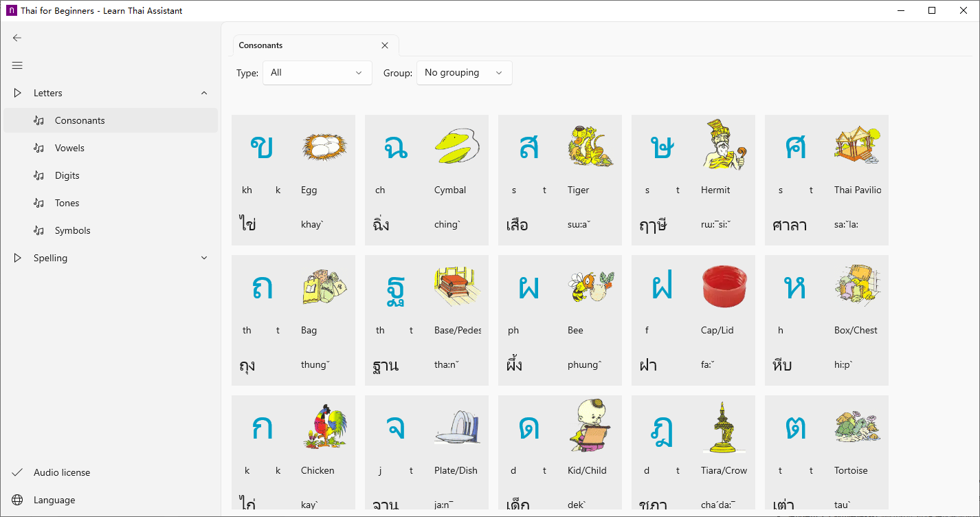Click the large letter ษ on Hermit card

pyautogui.click(x=662, y=146)
